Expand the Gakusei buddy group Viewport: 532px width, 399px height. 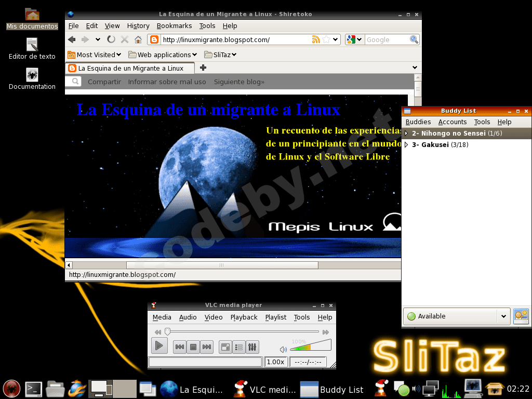click(x=406, y=145)
